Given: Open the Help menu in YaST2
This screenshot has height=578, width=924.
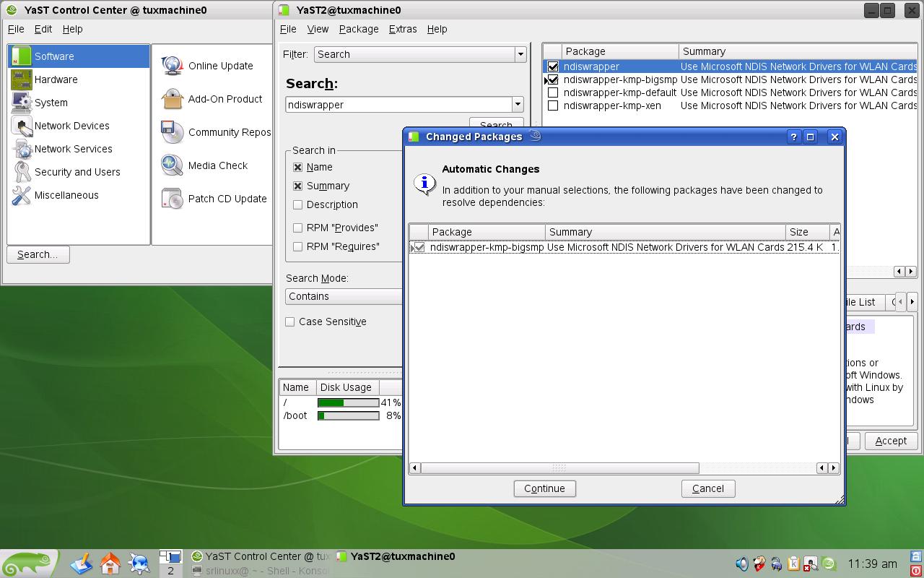Looking at the screenshot, I should click(437, 29).
